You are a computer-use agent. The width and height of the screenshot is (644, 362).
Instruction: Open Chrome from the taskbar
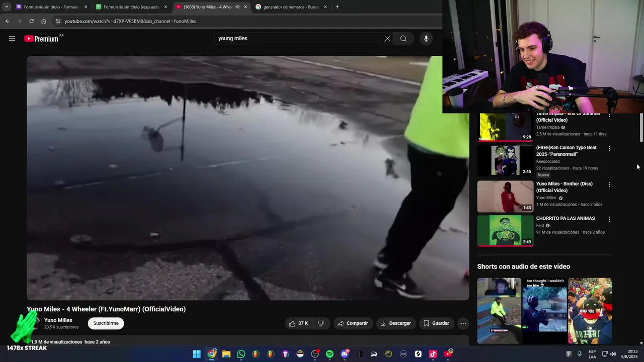coord(212,354)
